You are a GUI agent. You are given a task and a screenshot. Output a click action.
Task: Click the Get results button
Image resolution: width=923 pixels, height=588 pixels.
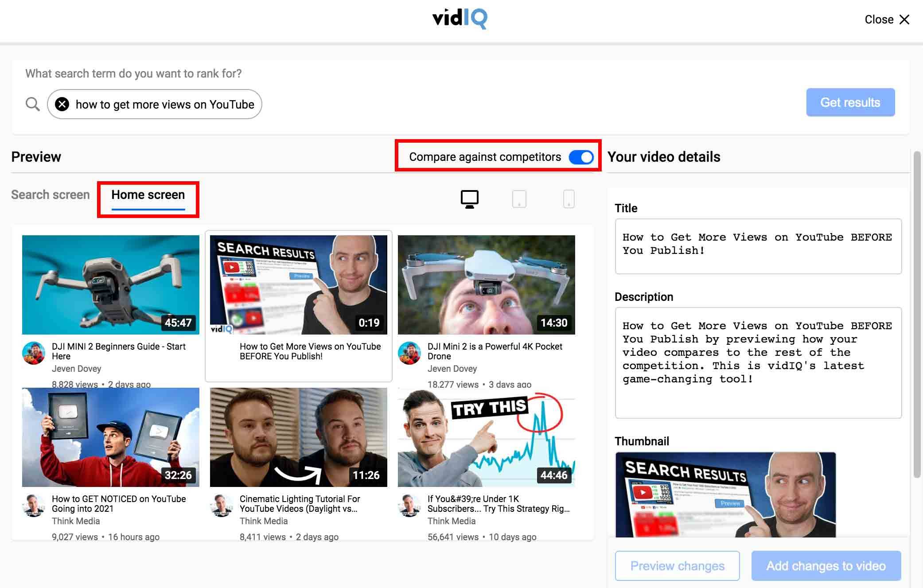coord(850,102)
